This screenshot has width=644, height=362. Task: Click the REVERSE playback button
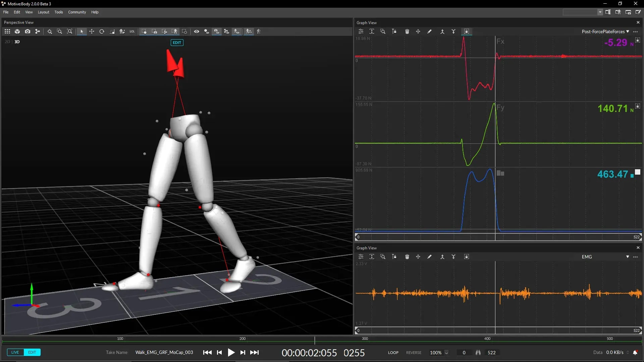point(414,353)
